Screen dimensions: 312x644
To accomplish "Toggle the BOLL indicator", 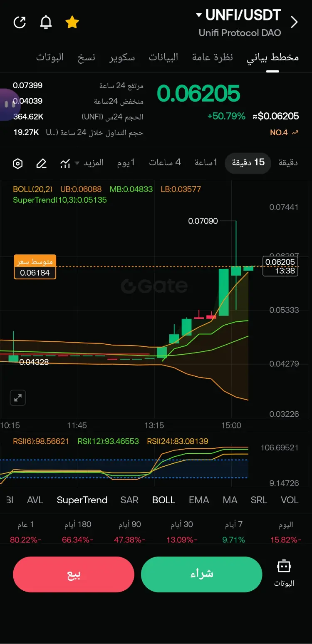I will (164, 500).
